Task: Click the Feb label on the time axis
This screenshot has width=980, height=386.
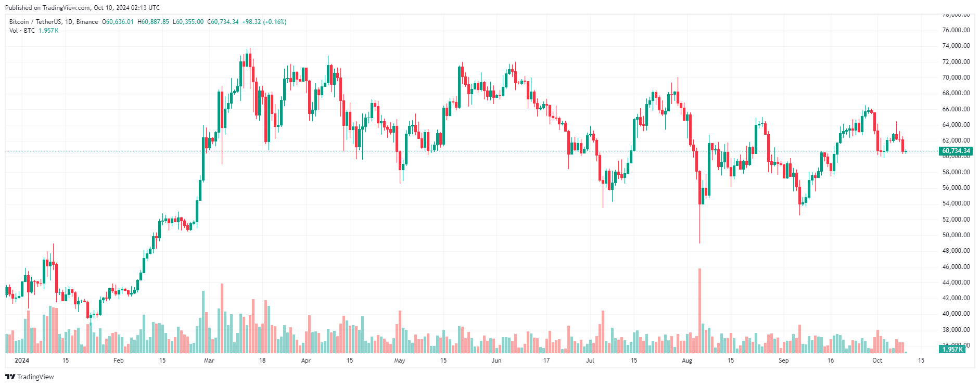Action: (x=119, y=361)
